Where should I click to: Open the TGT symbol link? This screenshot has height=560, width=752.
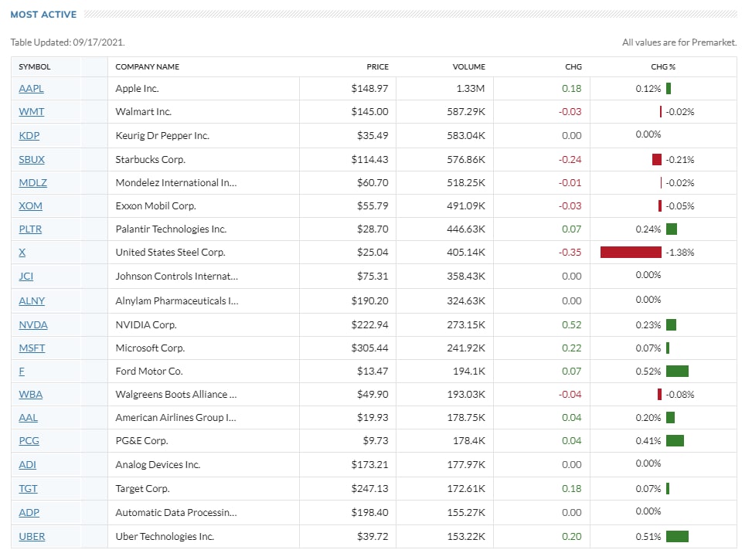pos(28,489)
